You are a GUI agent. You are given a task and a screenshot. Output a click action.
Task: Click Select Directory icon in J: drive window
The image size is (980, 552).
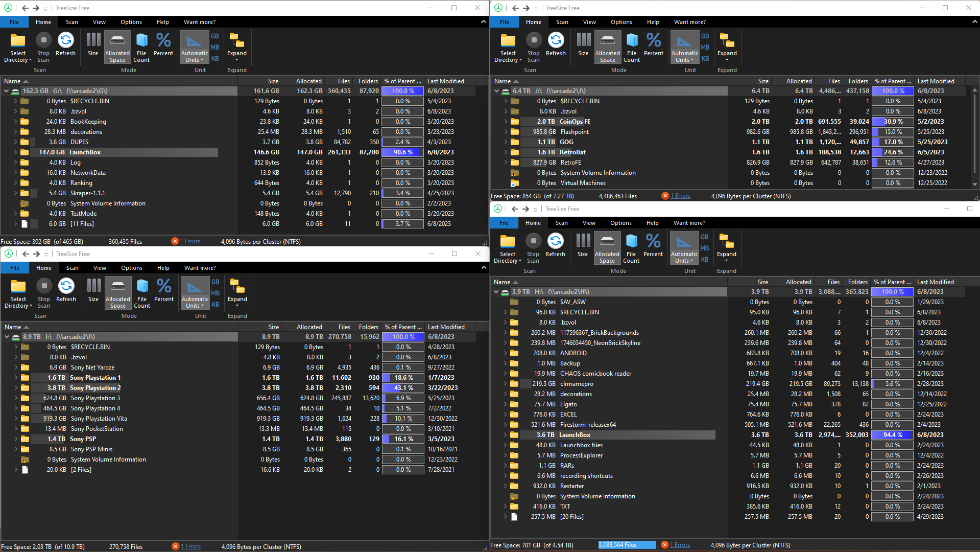tap(508, 47)
